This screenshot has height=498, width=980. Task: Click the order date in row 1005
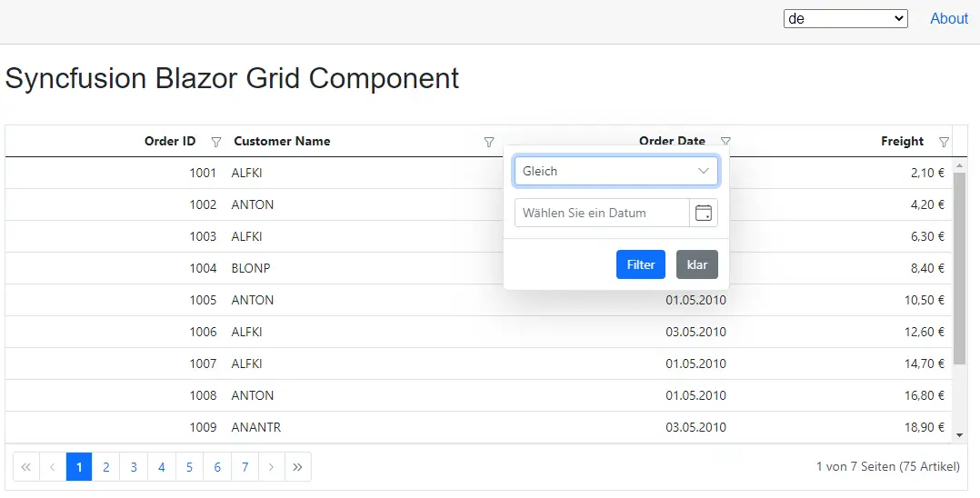click(x=695, y=300)
